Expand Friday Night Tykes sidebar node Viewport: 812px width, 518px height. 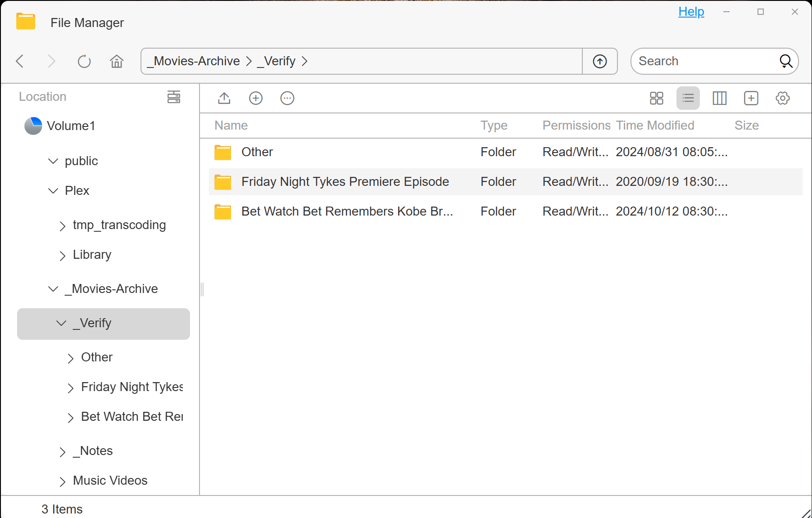70,388
